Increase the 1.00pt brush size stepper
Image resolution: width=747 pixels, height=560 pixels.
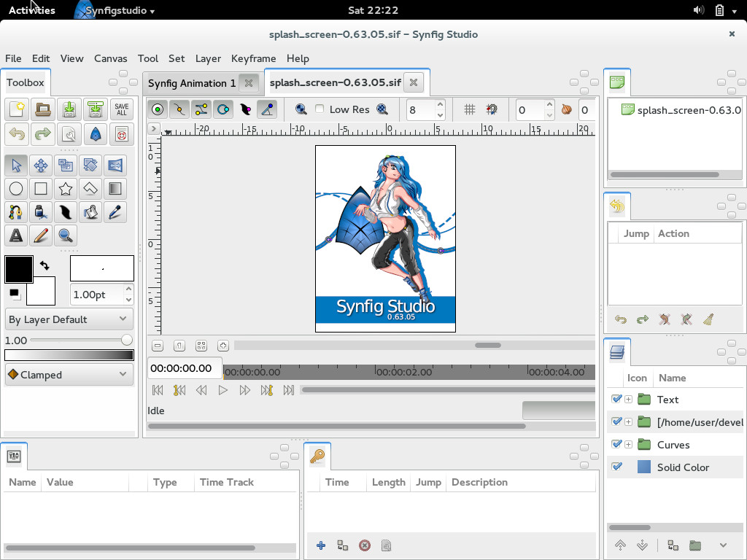click(x=128, y=289)
